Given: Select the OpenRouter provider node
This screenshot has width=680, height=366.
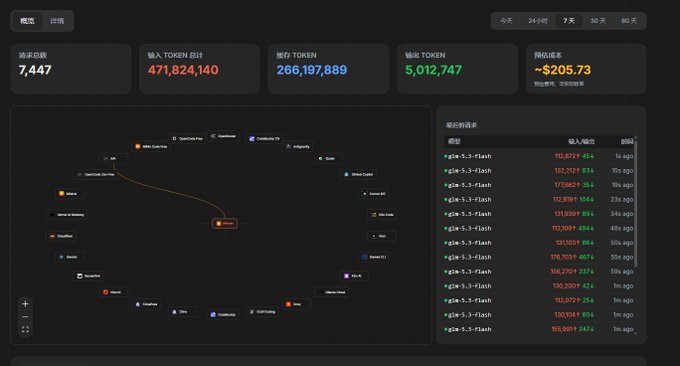Looking at the screenshot, I should click(x=223, y=136).
